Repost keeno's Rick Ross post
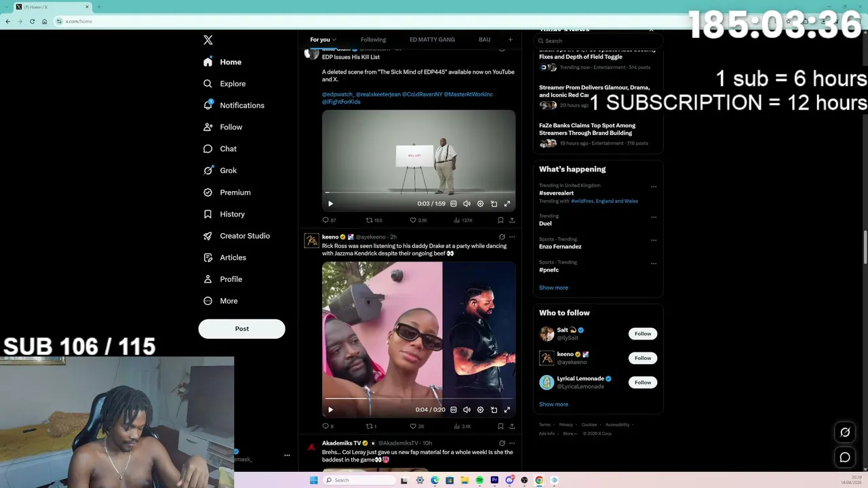 [372, 426]
